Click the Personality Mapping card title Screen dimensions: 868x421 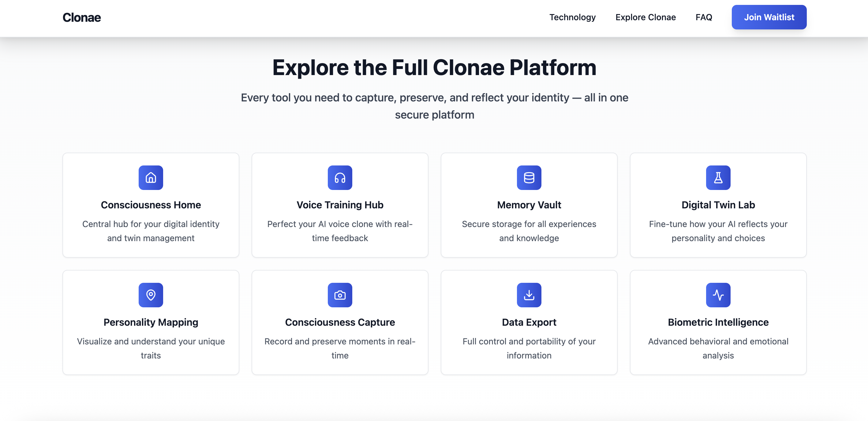(x=151, y=322)
